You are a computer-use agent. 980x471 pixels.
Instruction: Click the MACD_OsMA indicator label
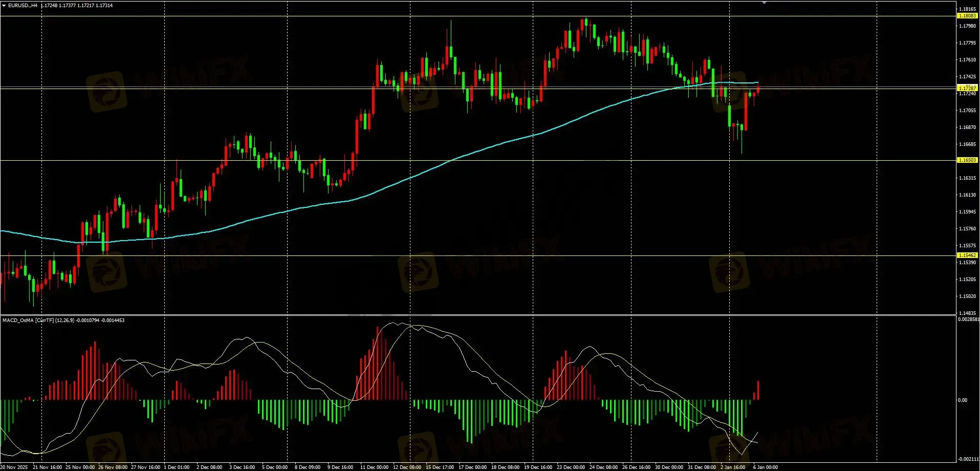(x=63, y=320)
